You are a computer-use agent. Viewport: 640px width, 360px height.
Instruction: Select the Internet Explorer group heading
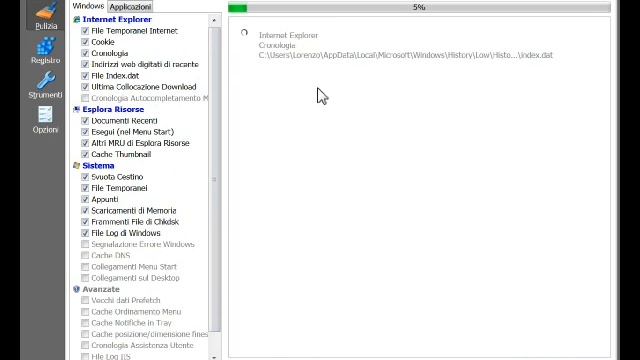pos(117,20)
